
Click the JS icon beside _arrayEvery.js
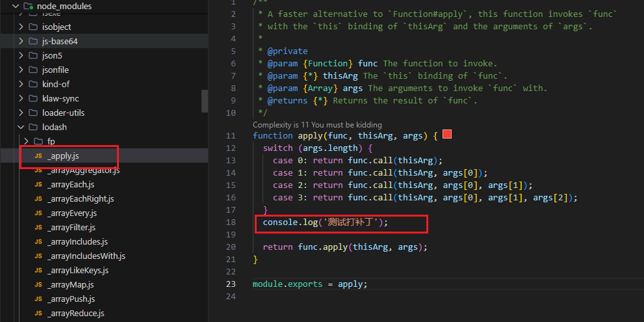pos(38,213)
